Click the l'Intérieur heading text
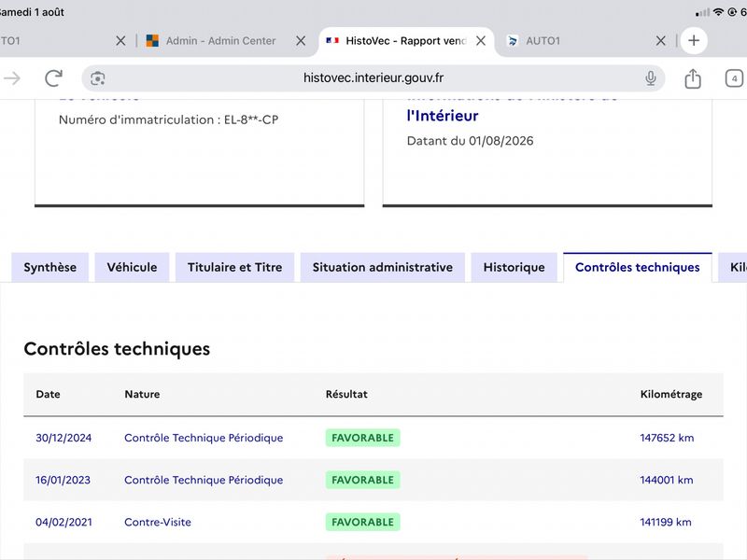Viewport: 747px width, 560px height. [x=443, y=116]
